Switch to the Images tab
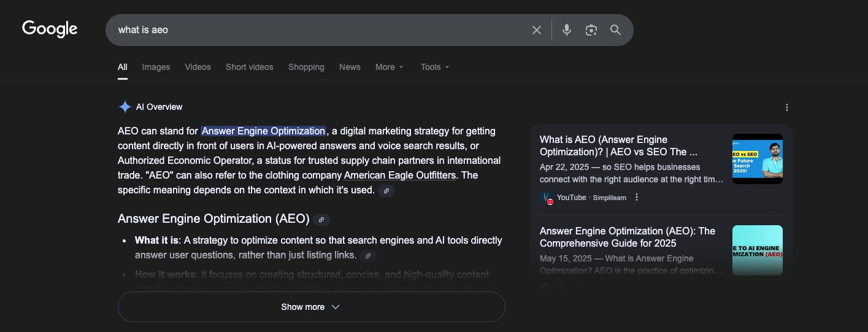The image size is (868, 332). tap(156, 67)
